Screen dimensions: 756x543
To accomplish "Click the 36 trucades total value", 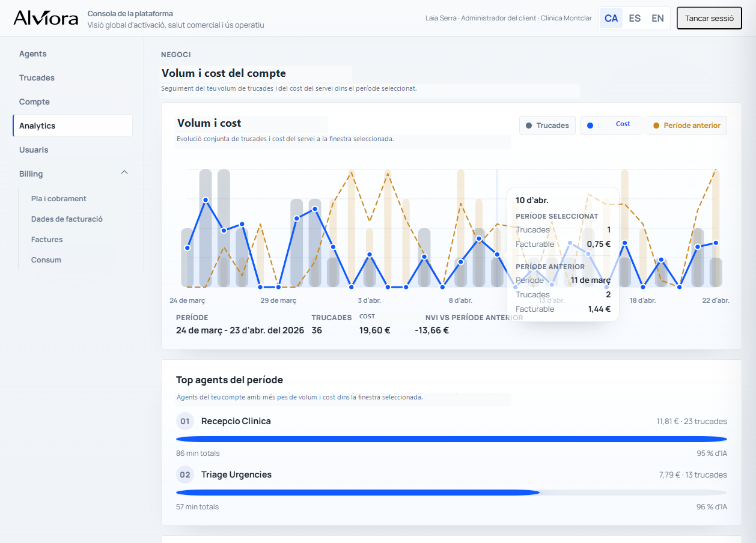I will (x=317, y=330).
